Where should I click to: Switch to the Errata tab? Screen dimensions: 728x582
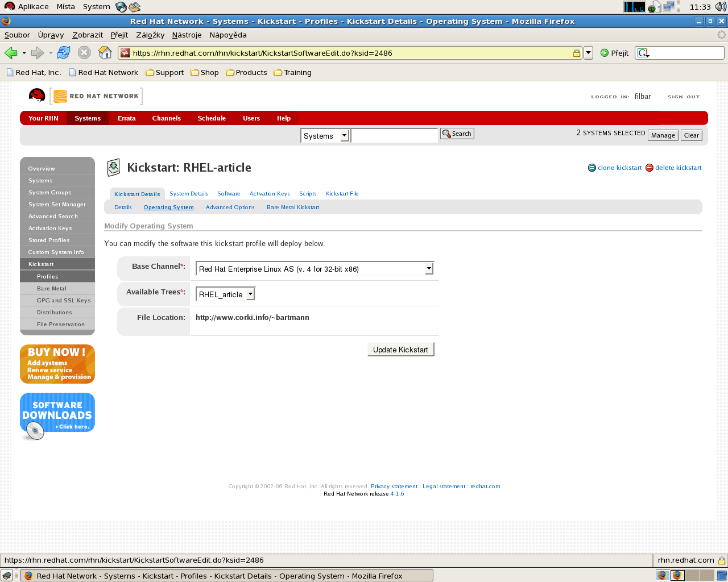pyautogui.click(x=126, y=118)
